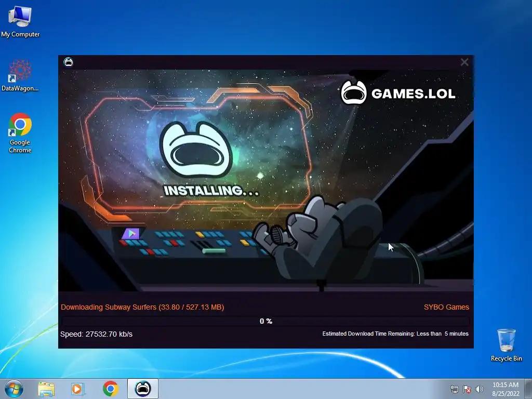Open My Computer desktop icon
This screenshot has width=532, height=399.
pos(20,21)
